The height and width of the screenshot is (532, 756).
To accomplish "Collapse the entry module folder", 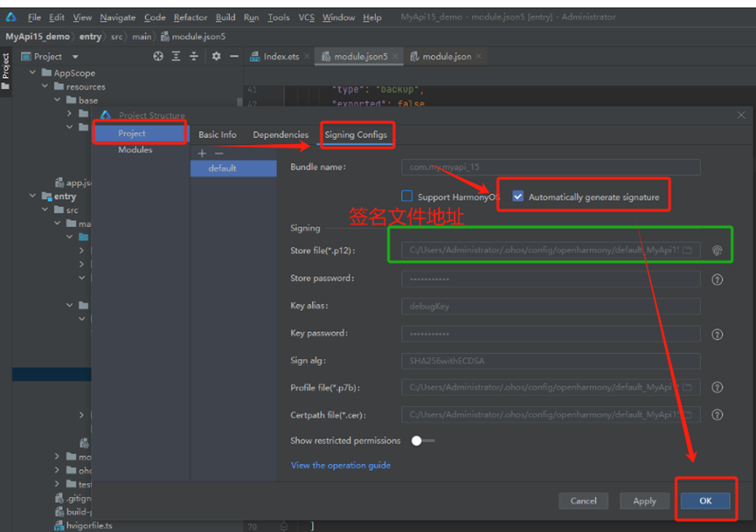I will [x=33, y=197].
